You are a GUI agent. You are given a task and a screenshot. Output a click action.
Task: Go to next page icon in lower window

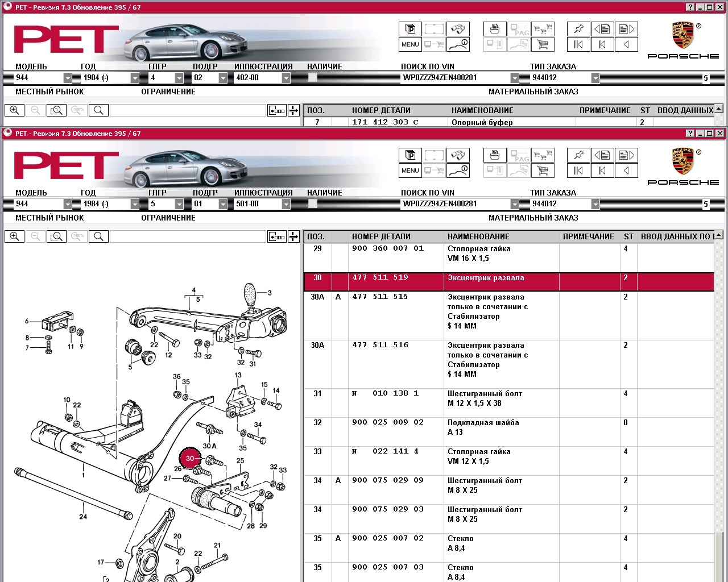pyautogui.click(x=626, y=155)
